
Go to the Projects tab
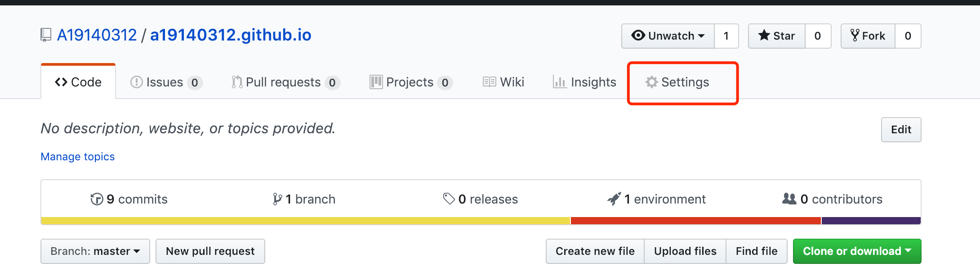click(410, 82)
